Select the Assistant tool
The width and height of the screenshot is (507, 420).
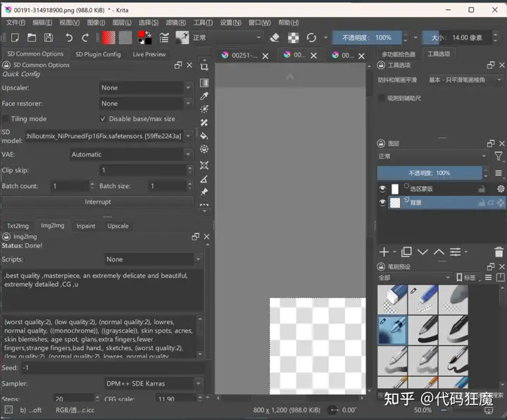pyautogui.click(x=204, y=166)
